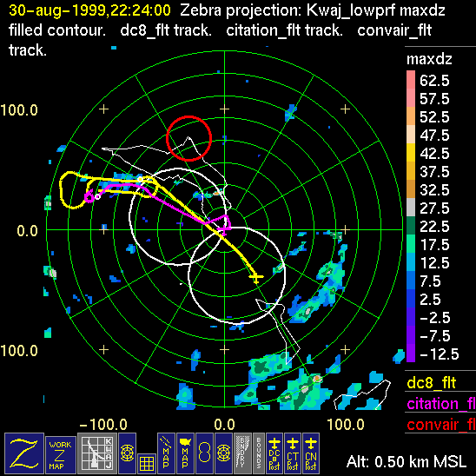Open the WORK Z MAP icon

(61, 455)
